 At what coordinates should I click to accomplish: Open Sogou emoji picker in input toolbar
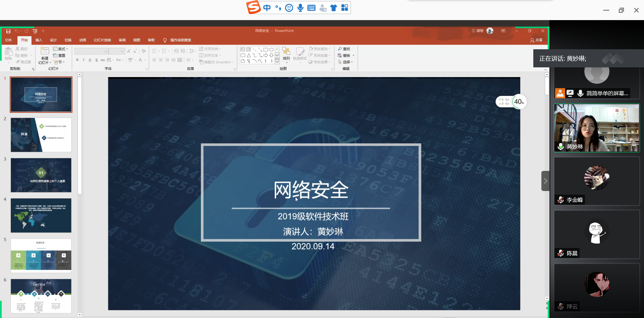pyautogui.click(x=289, y=7)
